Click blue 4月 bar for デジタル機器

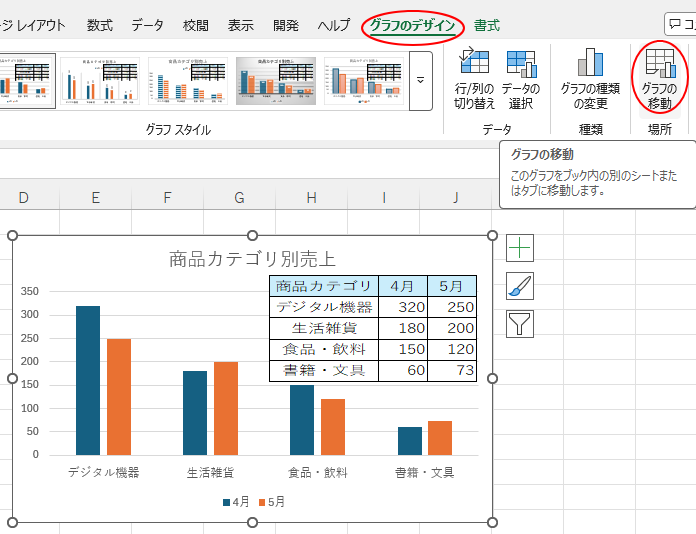click(x=88, y=380)
